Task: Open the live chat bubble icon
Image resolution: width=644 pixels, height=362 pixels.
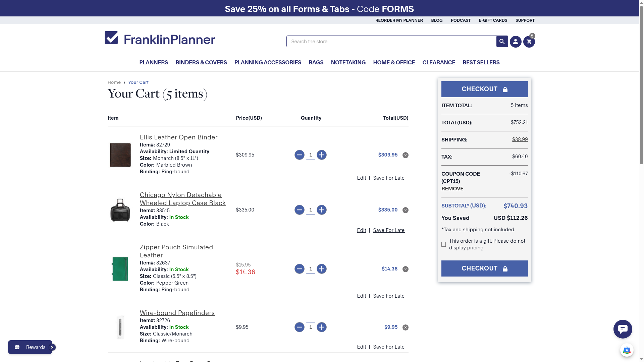Action: tap(623, 329)
